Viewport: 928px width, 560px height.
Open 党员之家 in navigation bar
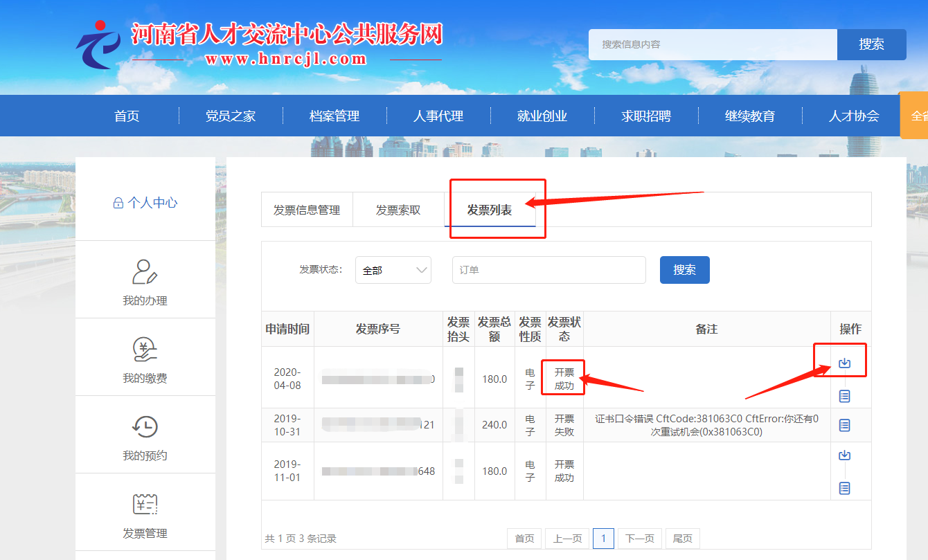point(231,116)
